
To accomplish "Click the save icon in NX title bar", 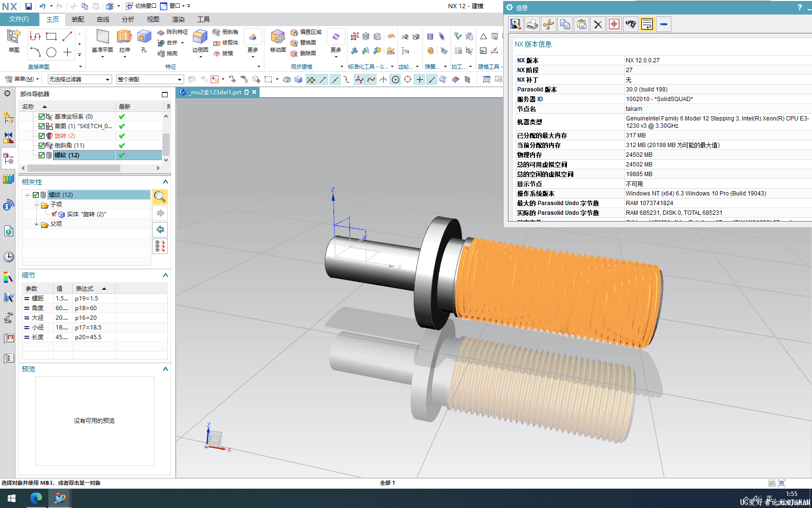I will (29, 6).
